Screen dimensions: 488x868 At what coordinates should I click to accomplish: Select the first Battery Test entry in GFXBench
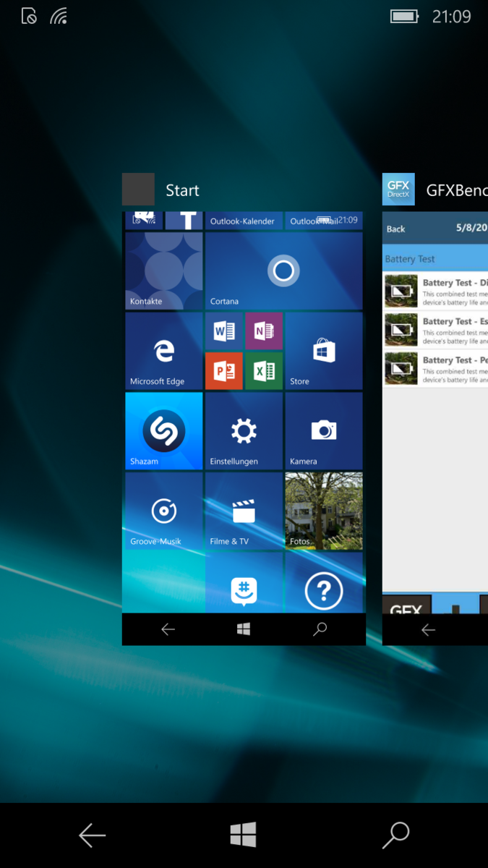pos(435,291)
